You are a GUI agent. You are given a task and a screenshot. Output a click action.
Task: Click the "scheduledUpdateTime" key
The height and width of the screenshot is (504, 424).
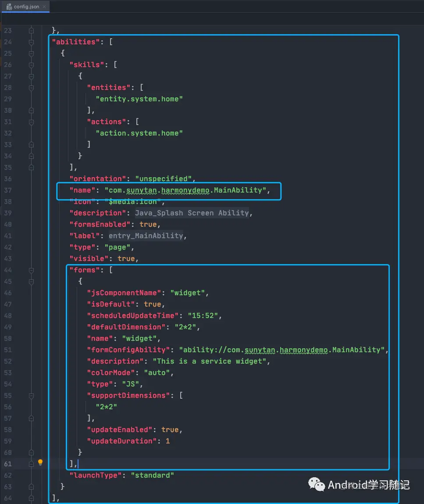click(x=133, y=316)
